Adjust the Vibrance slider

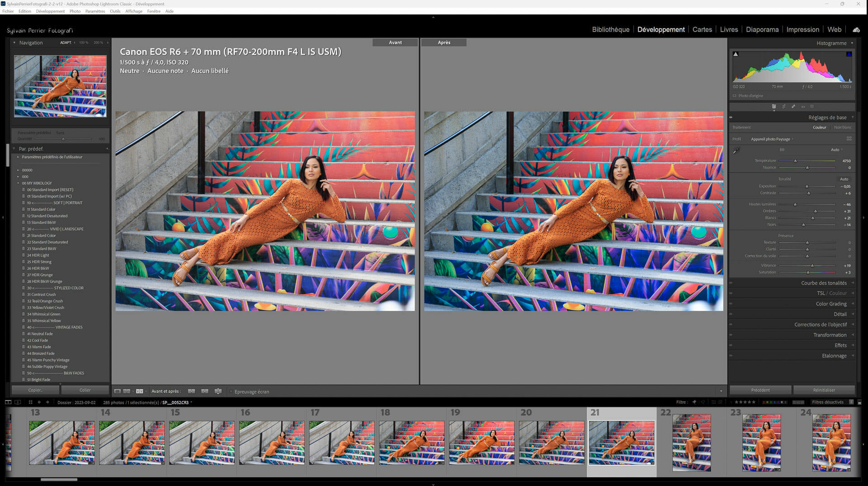(812, 266)
